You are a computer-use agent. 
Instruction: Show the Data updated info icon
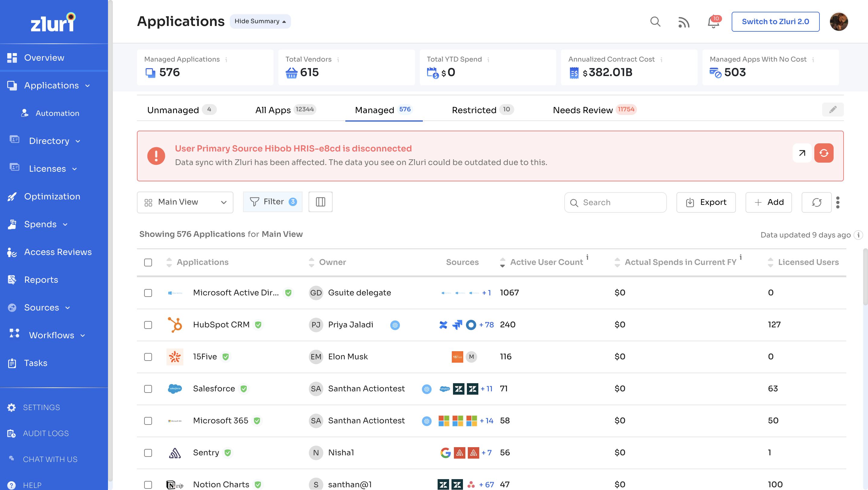click(858, 235)
